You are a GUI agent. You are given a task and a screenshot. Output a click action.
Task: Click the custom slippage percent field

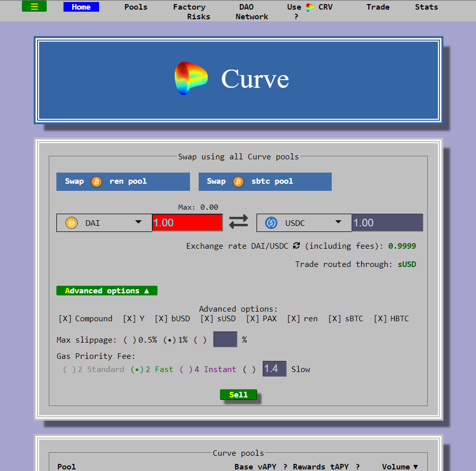[225, 340]
